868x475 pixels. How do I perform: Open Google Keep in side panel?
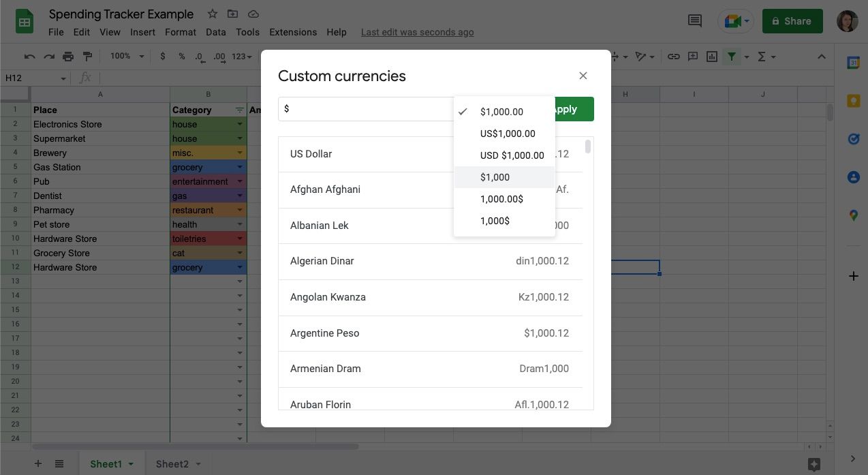pyautogui.click(x=853, y=101)
